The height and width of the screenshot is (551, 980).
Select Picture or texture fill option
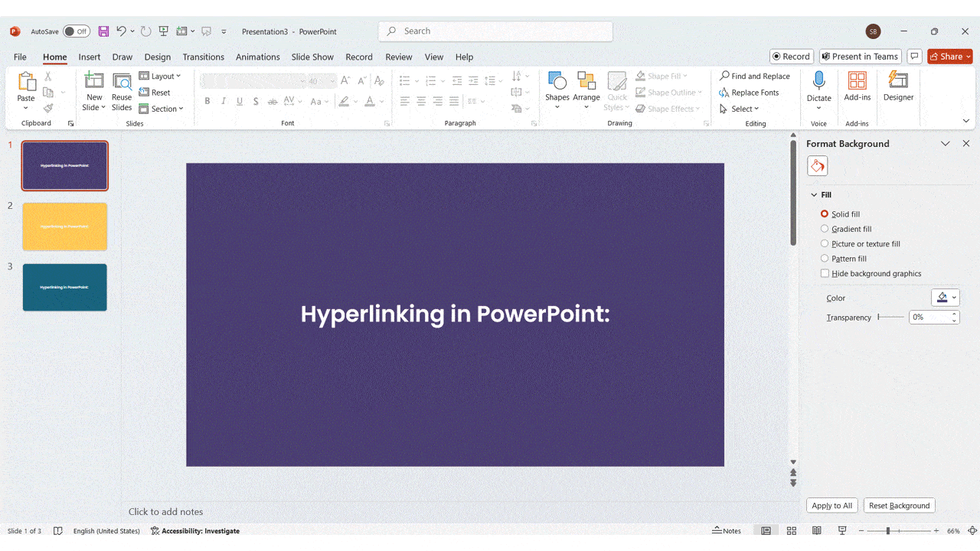[825, 243]
